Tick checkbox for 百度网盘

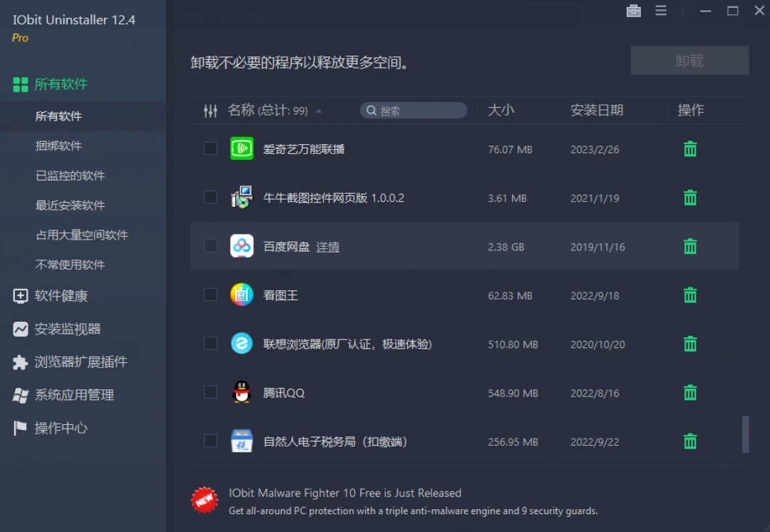pyautogui.click(x=210, y=245)
